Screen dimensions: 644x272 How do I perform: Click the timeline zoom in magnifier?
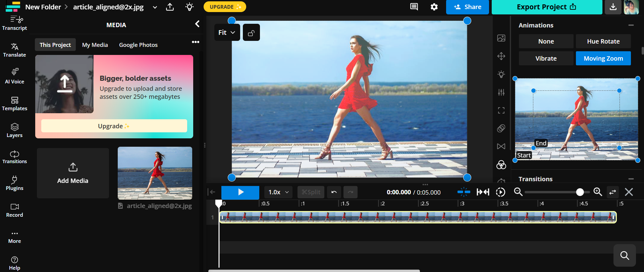[598, 192]
